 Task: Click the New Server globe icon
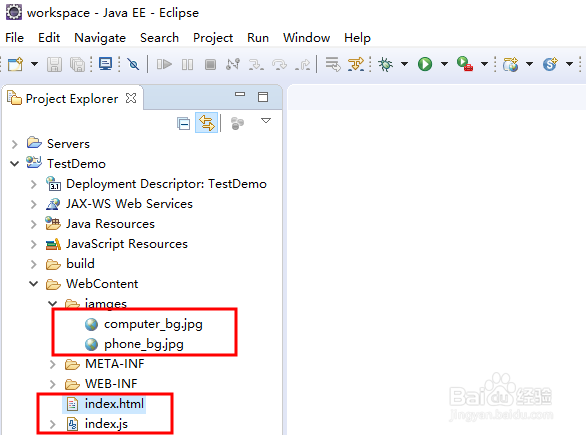[511, 64]
